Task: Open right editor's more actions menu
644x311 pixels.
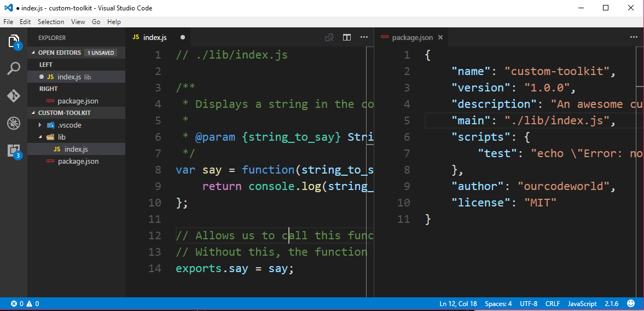Action: pos(634,37)
